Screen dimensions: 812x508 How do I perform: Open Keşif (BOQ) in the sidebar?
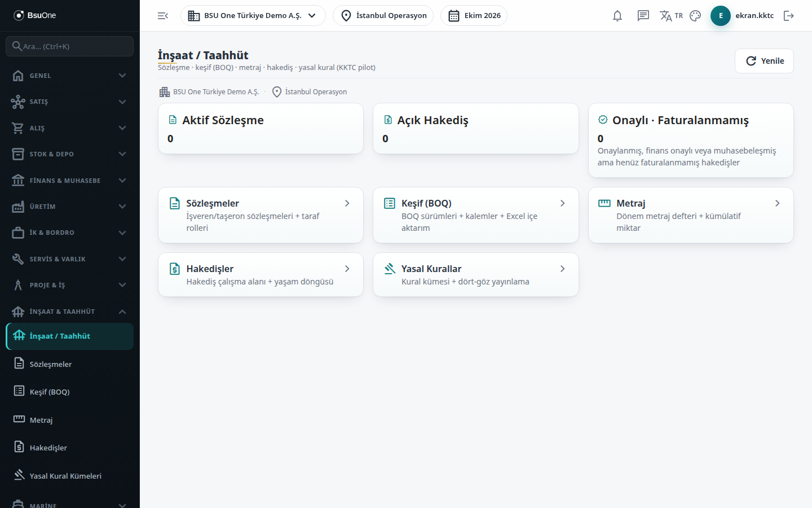(70, 392)
